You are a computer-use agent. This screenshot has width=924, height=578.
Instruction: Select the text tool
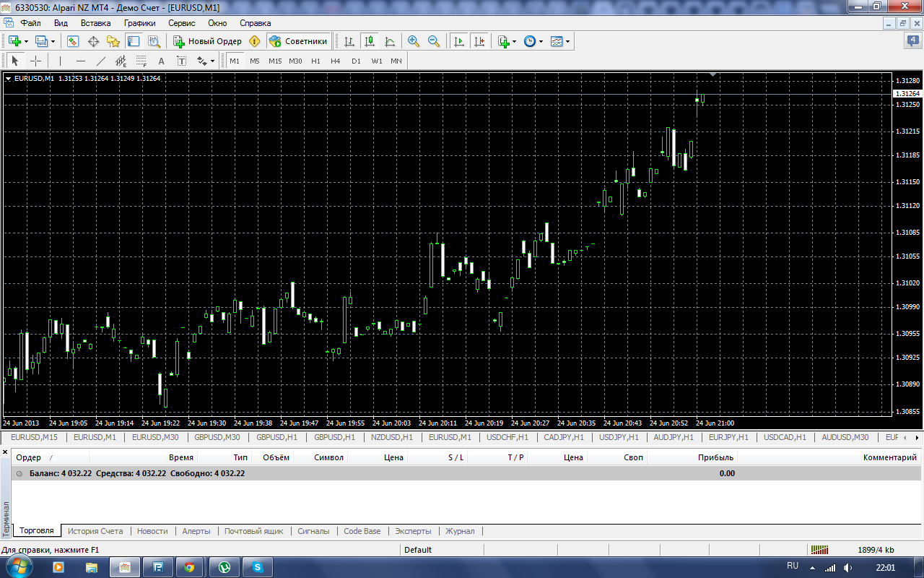click(x=161, y=61)
